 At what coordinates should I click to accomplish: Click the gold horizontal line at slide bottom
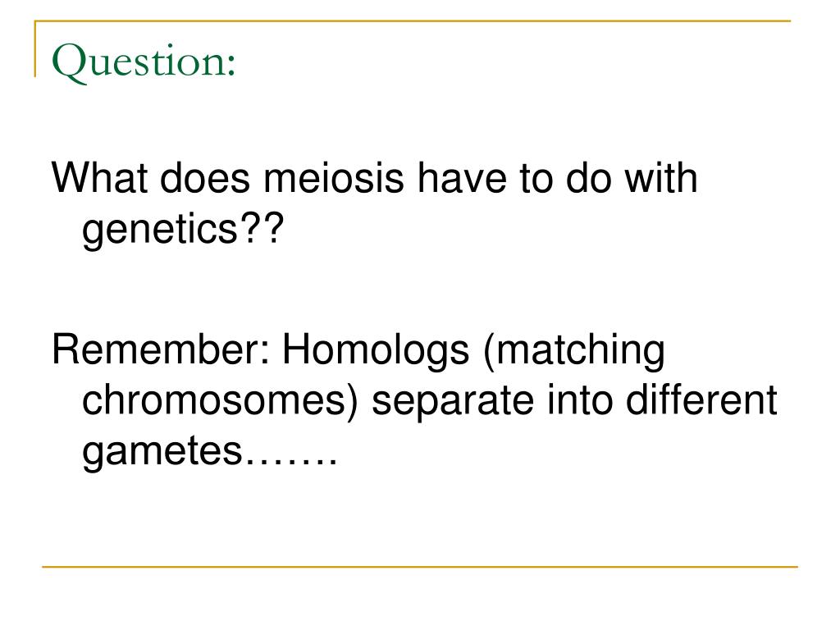(420, 566)
